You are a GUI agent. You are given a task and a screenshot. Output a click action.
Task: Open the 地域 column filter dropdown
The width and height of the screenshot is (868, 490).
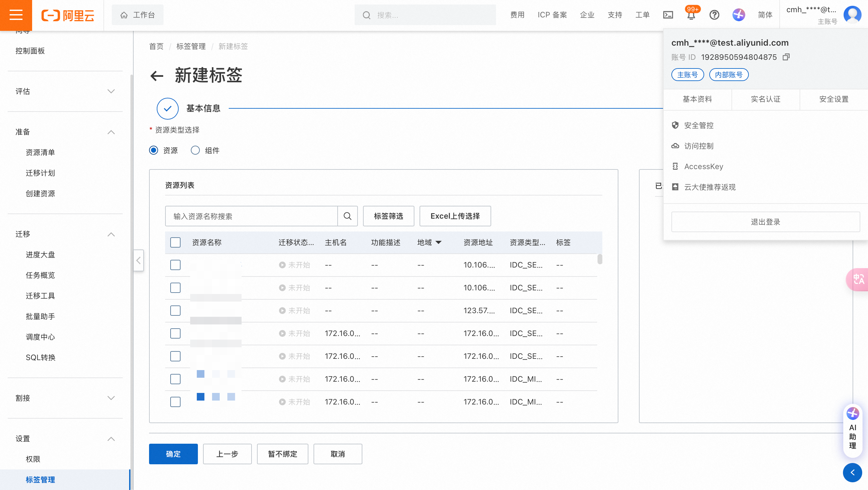pos(438,242)
